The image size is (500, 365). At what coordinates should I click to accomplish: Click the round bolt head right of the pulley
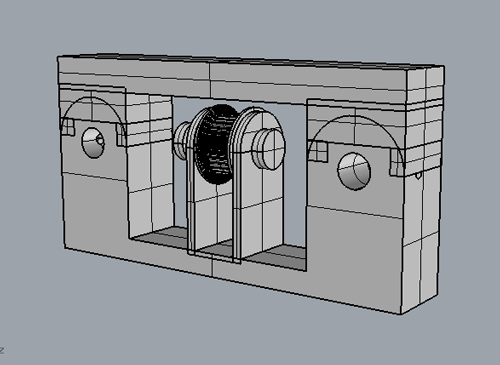(x=269, y=149)
